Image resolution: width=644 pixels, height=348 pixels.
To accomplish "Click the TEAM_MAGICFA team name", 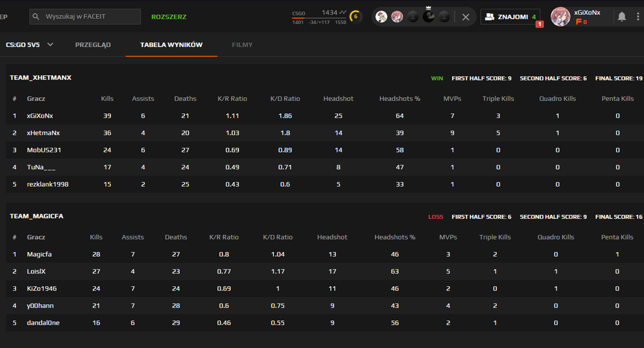I will click(37, 216).
